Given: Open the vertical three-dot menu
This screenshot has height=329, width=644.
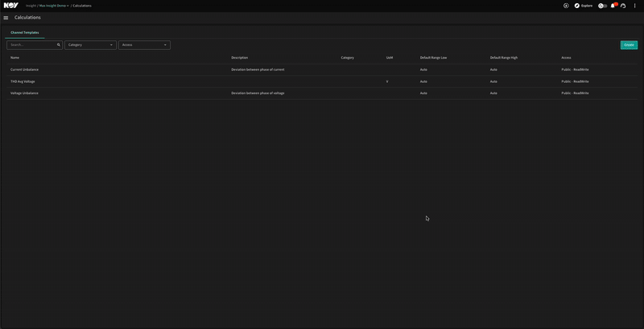Looking at the screenshot, I should point(634,6).
